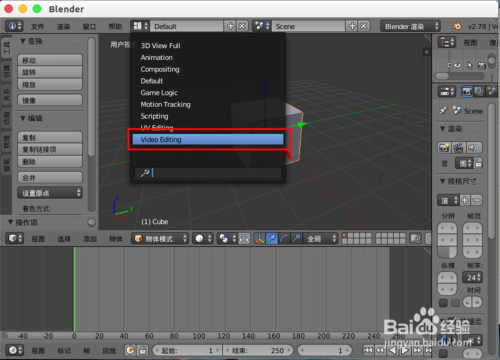This screenshot has height=360, width=500.
Task: Open the viewport shading mode selector
Action: [203, 238]
